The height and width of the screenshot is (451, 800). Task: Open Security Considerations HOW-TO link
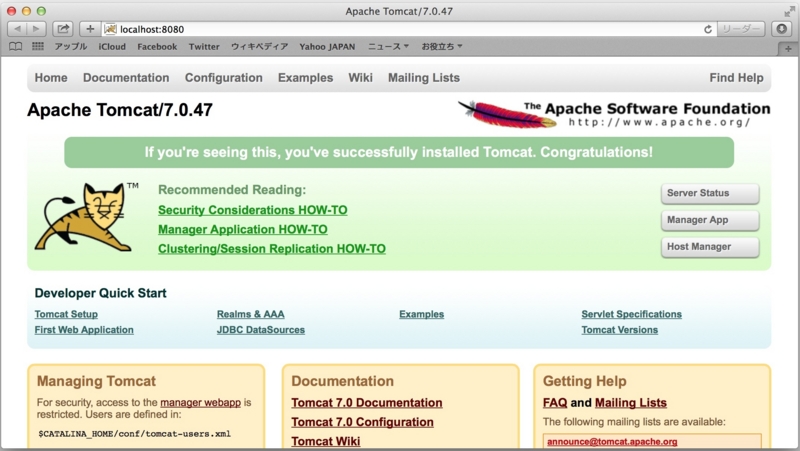pos(253,210)
